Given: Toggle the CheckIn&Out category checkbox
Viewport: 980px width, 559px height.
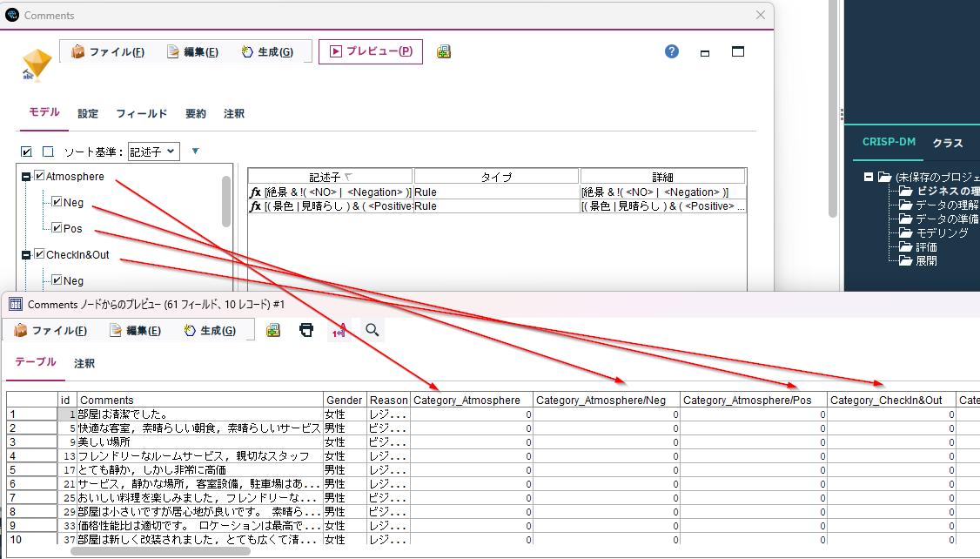Looking at the screenshot, I should click(x=39, y=254).
